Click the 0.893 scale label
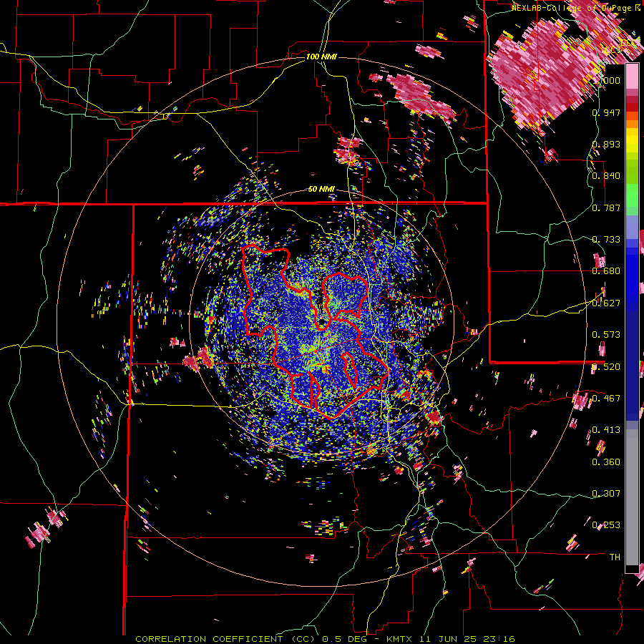 click(606, 144)
